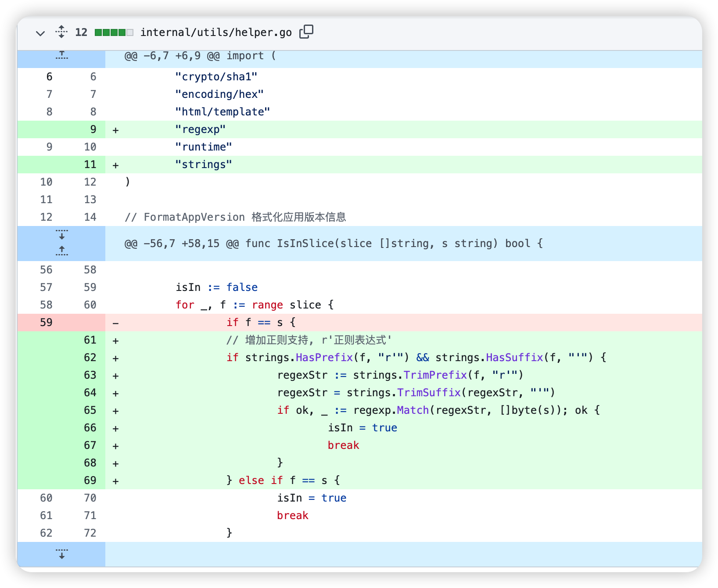718x588 pixels.
Task: Click the regexp.Match code line
Action: pos(438,410)
